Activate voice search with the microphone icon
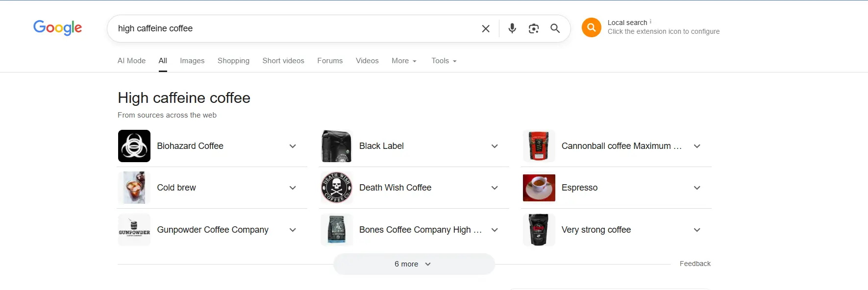Image resolution: width=868 pixels, height=290 pixels. 512,28
